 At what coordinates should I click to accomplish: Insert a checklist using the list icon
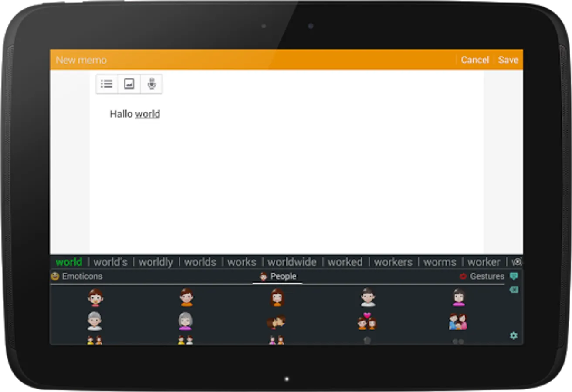click(x=107, y=84)
